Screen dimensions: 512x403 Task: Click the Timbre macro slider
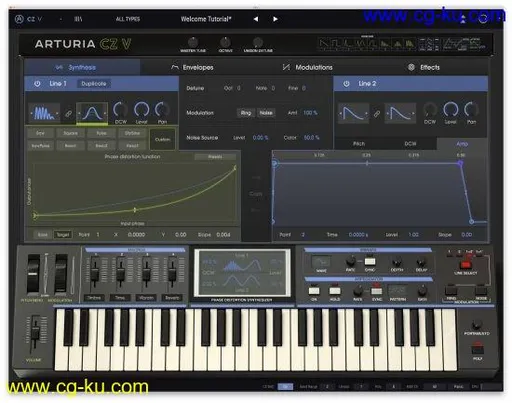click(95, 272)
